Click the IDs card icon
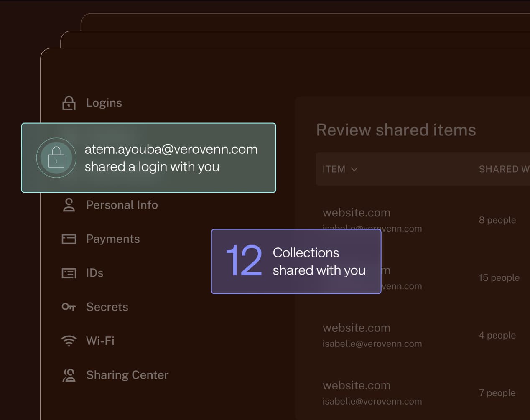Image resolution: width=530 pixels, height=420 pixels. 69,273
